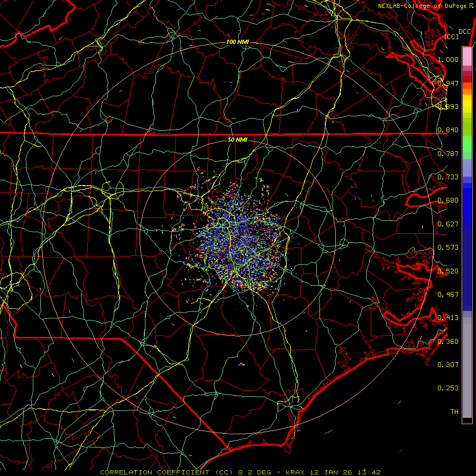The image size is (476, 476).
Task: Select the 0.840 scale value
Action: (x=448, y=130)
